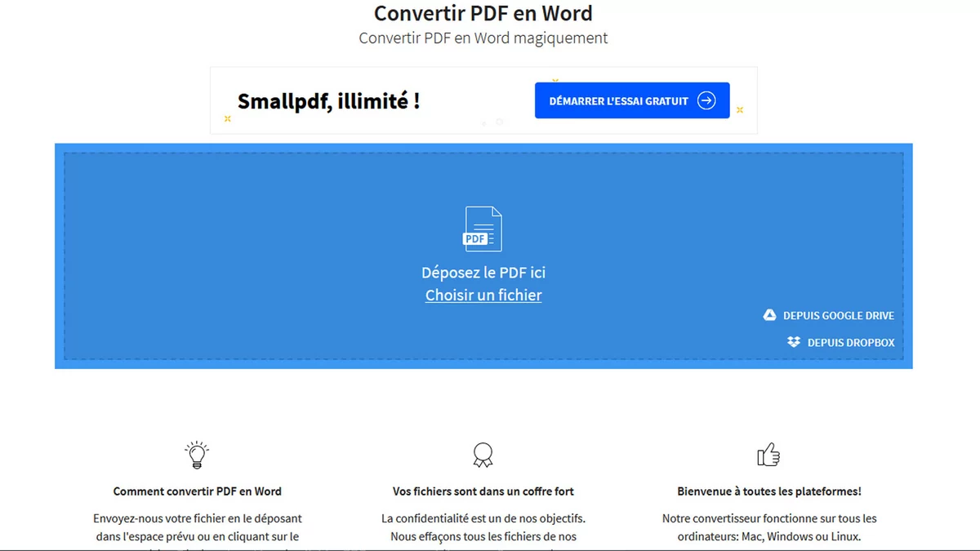Click the Comment convertir PDF en Word heading
Viewport: 980px width, 551px height.
[x=198, y=491]
